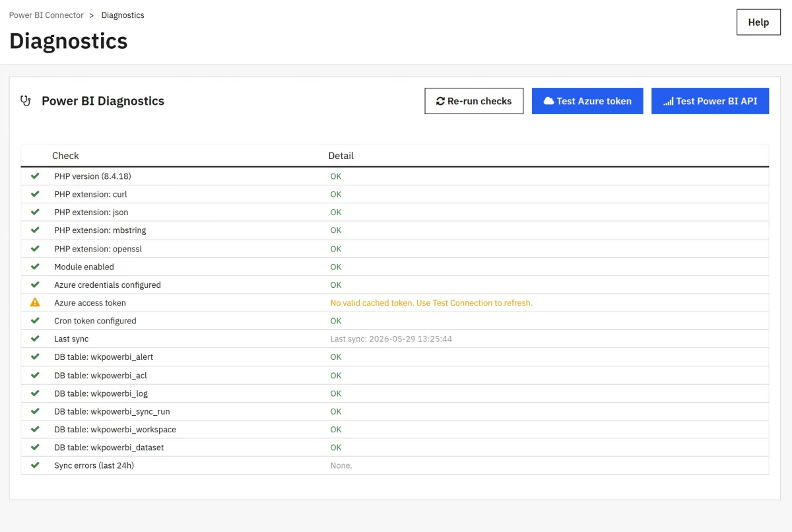Screen dimensions: 792x532
Task: Click the 'Last sync: 2026-05-29 13:25:44' value
Action: pos(391,339)
